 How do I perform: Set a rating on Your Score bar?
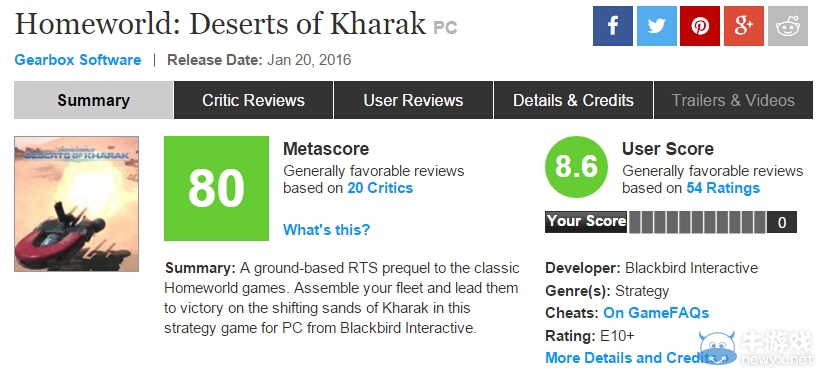(697, 222)
